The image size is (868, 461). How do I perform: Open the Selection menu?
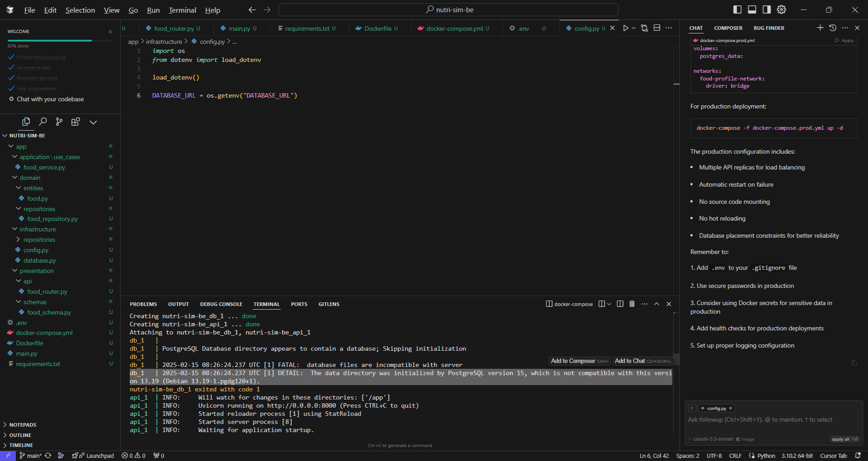80,10
